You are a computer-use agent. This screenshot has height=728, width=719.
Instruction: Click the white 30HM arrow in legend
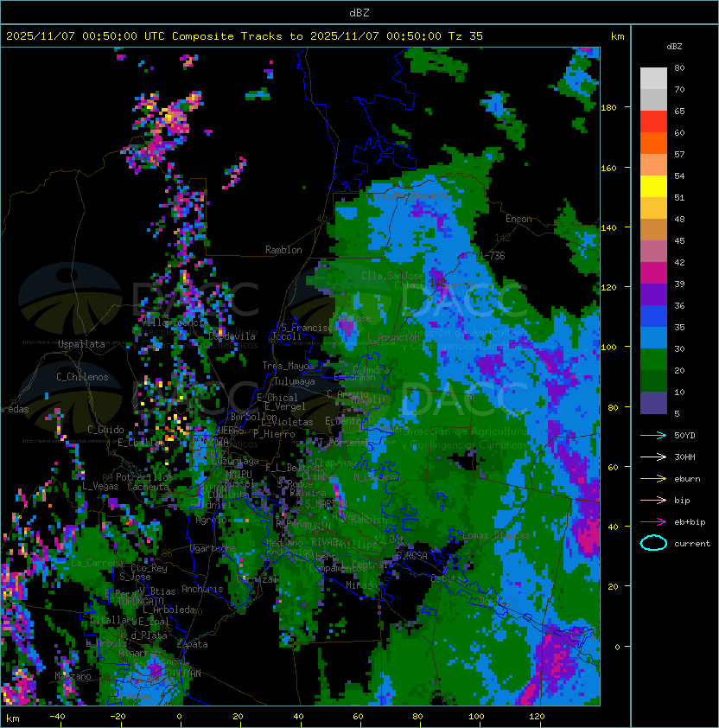653,457
